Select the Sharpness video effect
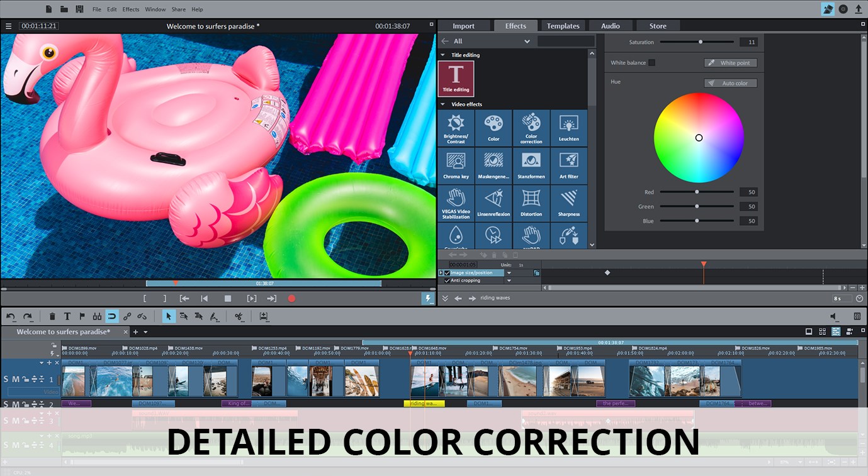The height and width of the screenshot is (476, 868). [x=569, y=202]
